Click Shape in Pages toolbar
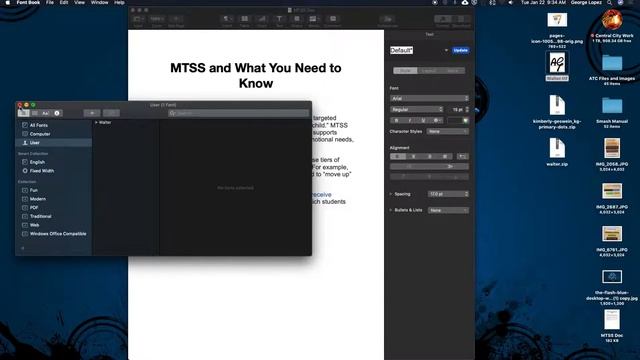Viewport: 640px width, 360px height. (297, 20)
